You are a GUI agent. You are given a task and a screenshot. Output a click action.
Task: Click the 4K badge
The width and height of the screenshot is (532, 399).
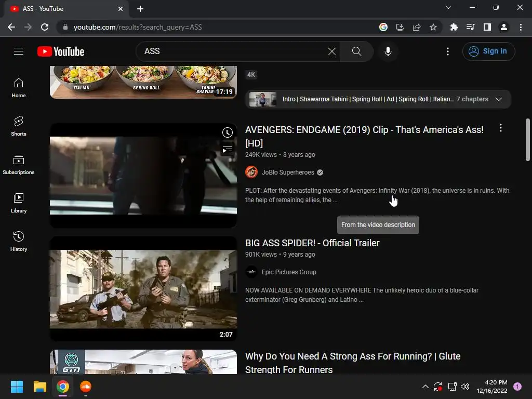(251, 75)
